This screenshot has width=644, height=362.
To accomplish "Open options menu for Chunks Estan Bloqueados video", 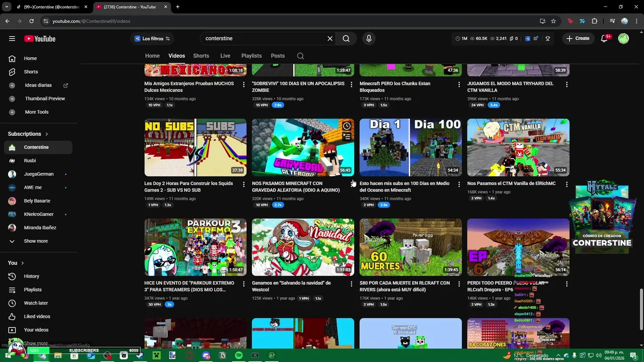I will coord(459,84).
